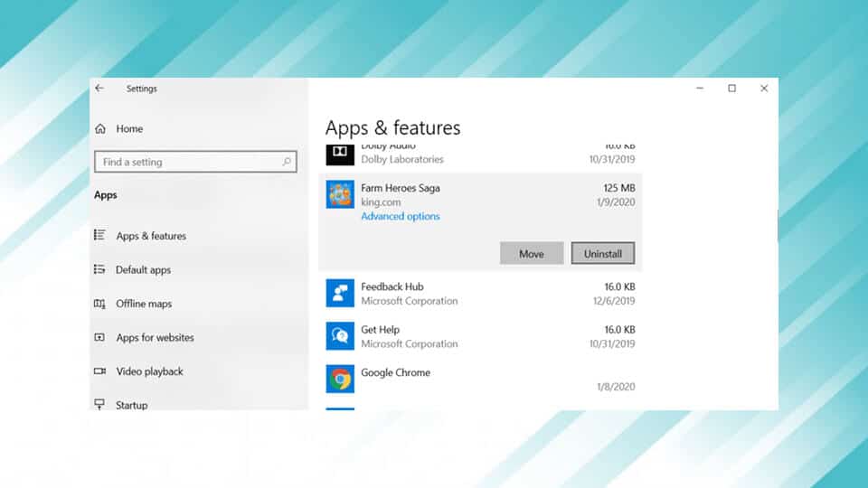The height and width of the screenshot is (488, 868).
Task: Open Advanced options for Farm Heroes Saga
Action: tap(401, 216)
